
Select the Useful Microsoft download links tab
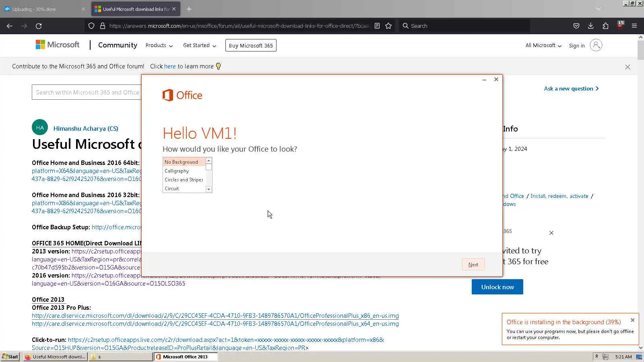tap(136, 9)
